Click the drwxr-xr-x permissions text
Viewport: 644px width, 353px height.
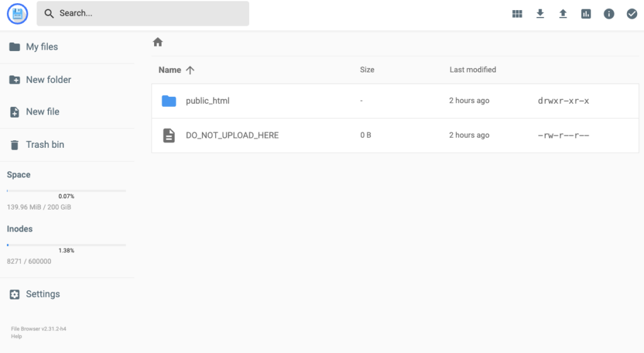click(x=563, y=101)
